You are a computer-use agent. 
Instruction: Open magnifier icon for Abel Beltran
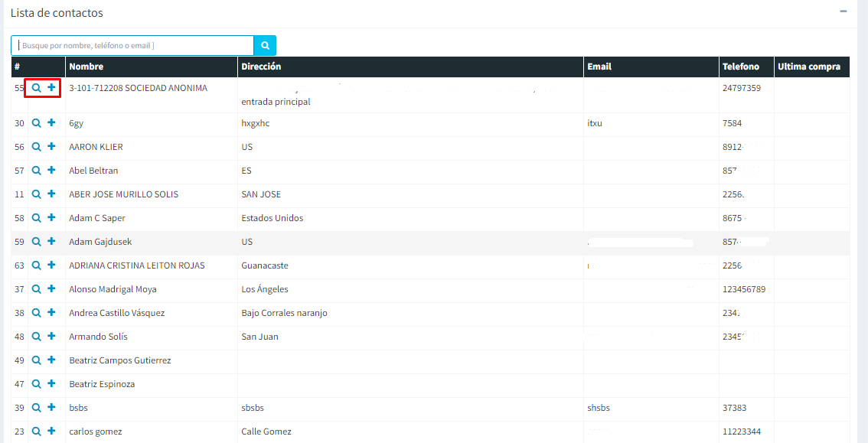[36, 171]
